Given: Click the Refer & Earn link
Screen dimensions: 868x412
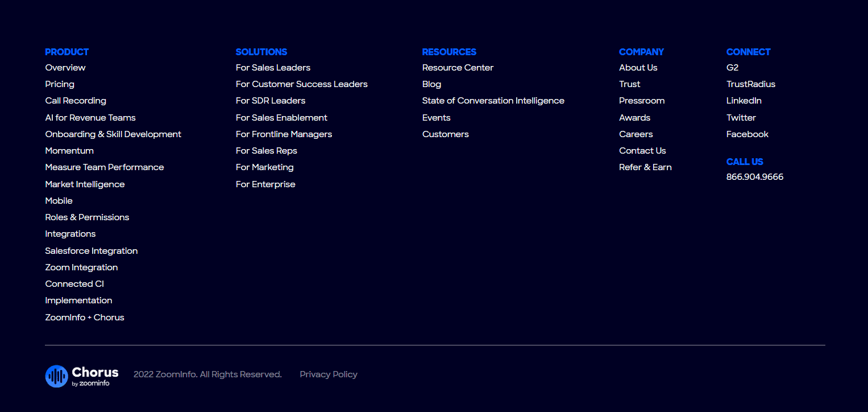Looking at the screenshot, I should (645, 167).
